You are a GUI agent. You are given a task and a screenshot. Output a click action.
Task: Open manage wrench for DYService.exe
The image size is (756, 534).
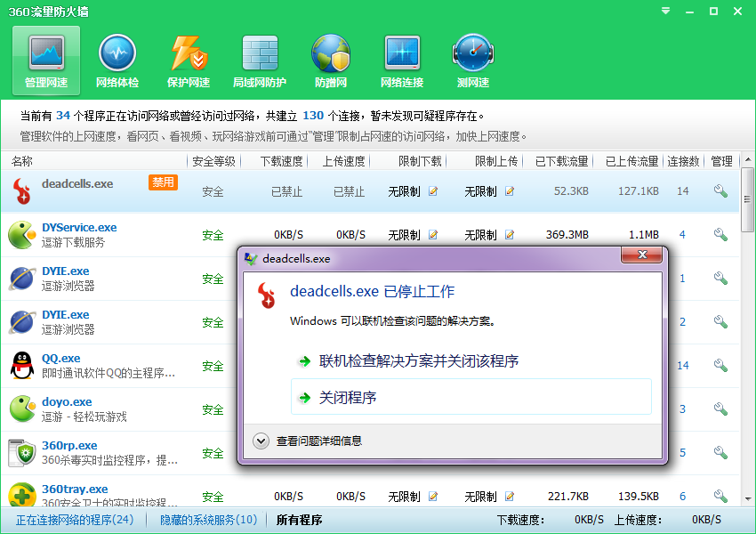(x=720, y=235)
